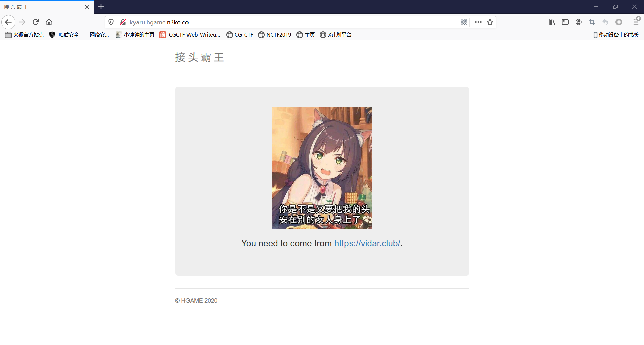644x345 pixels.
Task: Open Firefox account icon
Action: pyautogui.click(x=579, y=22)
